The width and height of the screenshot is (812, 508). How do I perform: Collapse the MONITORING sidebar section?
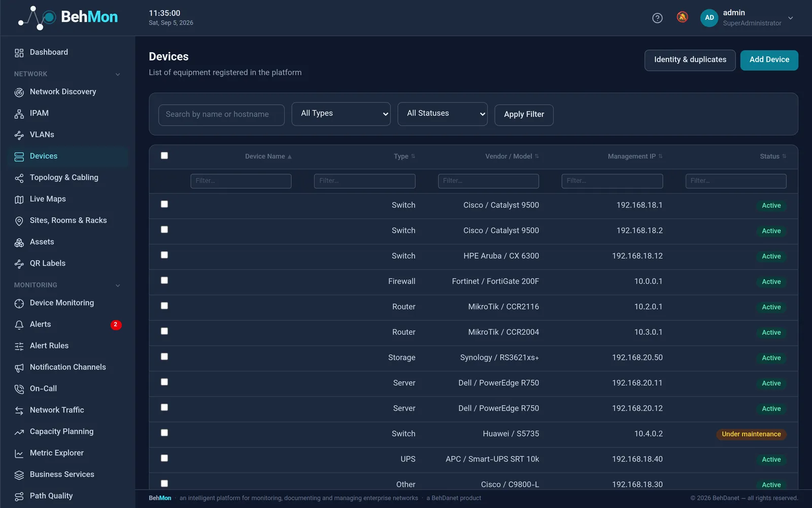(118, 285)
